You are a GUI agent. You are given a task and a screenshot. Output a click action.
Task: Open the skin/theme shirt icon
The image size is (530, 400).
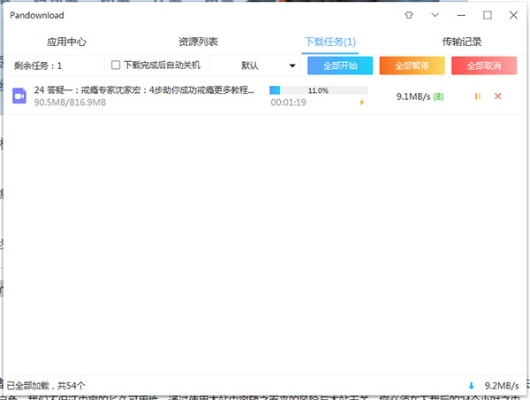point(409,15)
